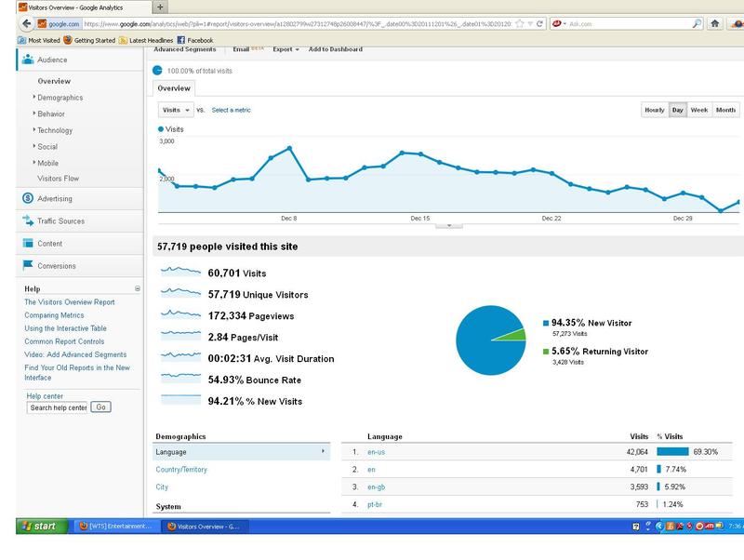Click the browser back arrow button
This screenshot has width=744, height=560.
[26, 23]
